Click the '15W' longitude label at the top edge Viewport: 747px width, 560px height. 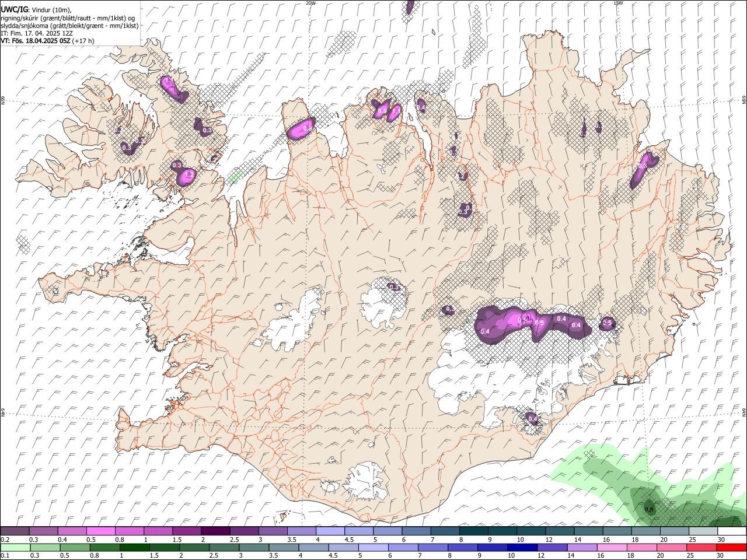point(618,3)
